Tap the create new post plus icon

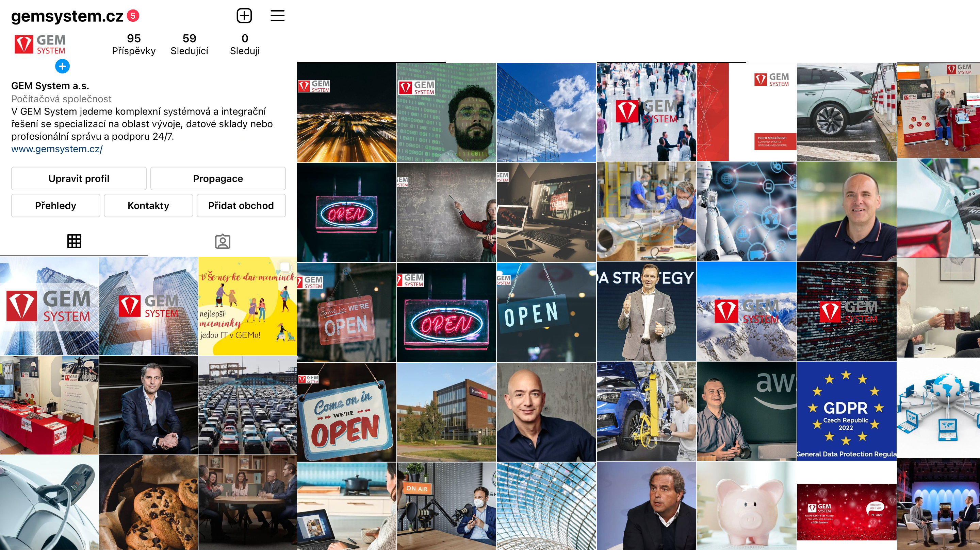[244, 16]
